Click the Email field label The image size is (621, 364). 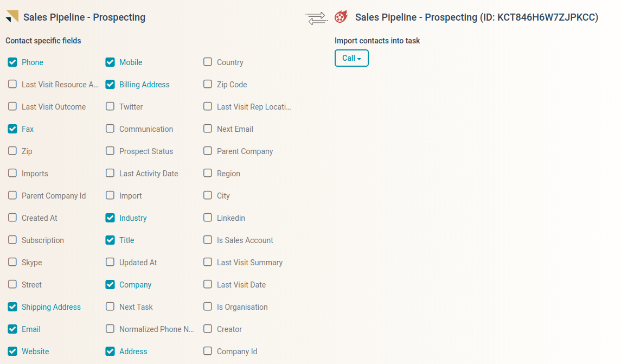pyautogui.click(x=31, y=329)
